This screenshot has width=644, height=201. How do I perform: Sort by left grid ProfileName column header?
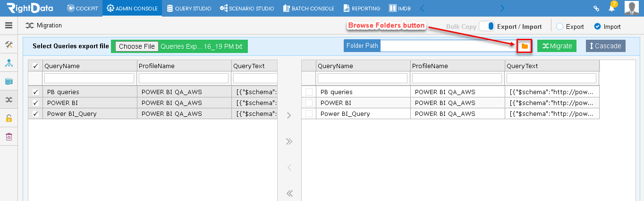(x=184, y=66)
